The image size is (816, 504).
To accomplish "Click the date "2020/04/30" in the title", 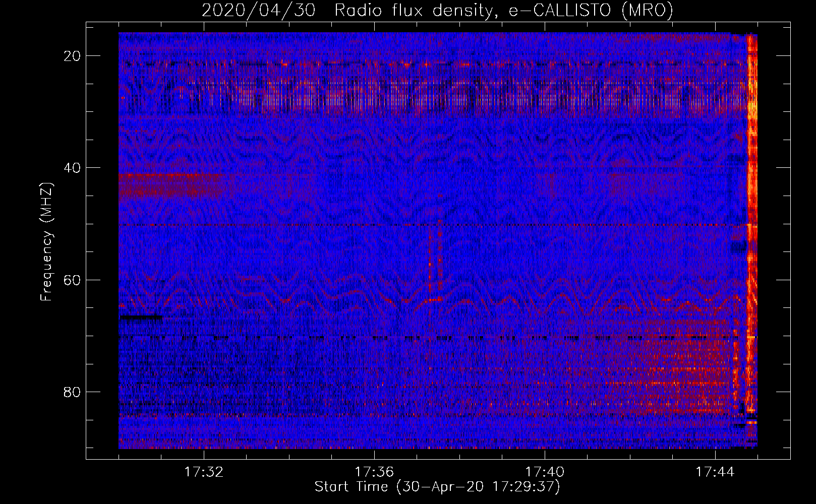I will (x=259, y=11).
